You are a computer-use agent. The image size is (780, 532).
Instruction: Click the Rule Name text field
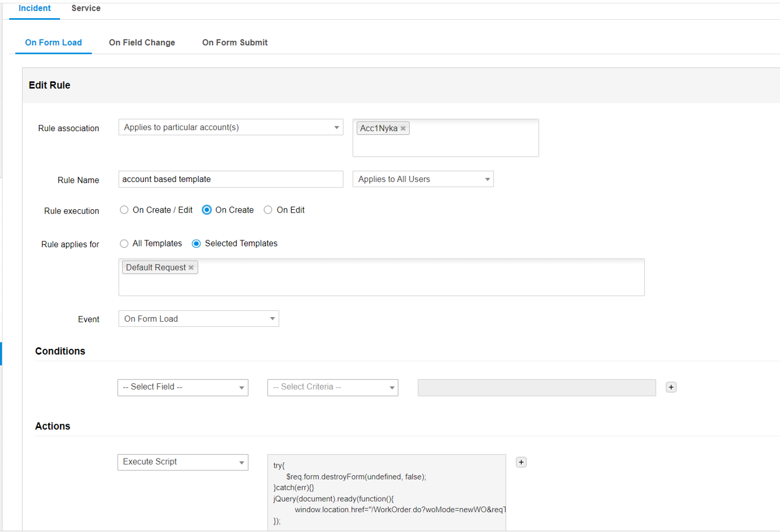pyautogui.click(x=231, y=179)
